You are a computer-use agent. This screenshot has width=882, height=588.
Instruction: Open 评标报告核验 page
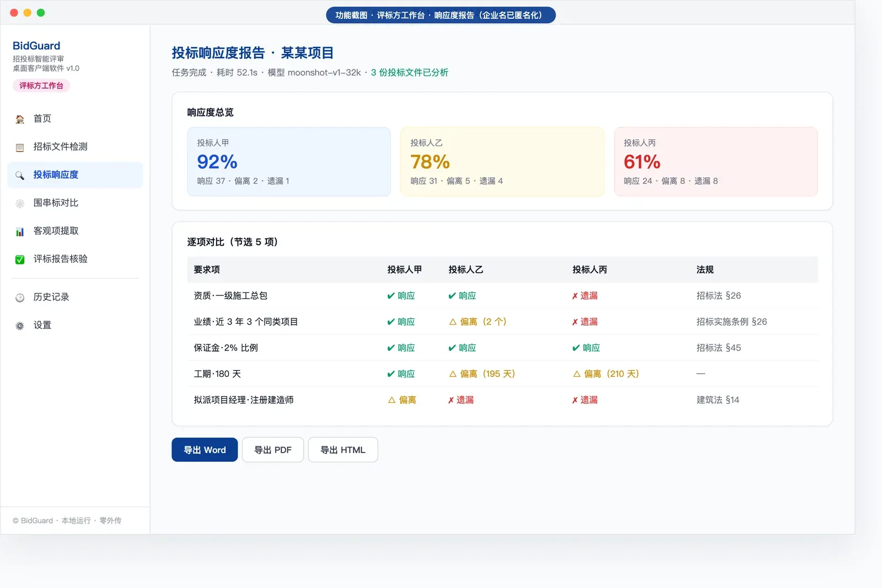point(75,259)
